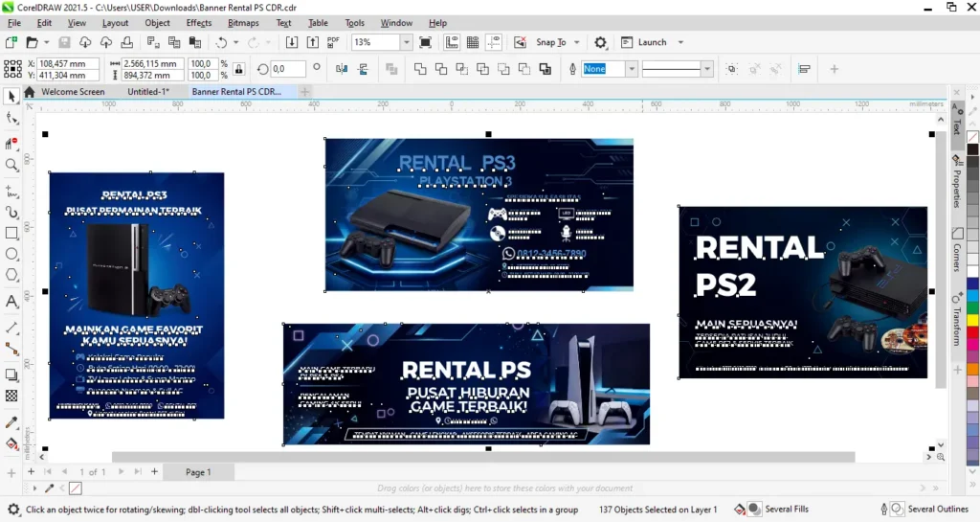
Task: Select the Color Eyedropper tool
Action: click(11, 422)
